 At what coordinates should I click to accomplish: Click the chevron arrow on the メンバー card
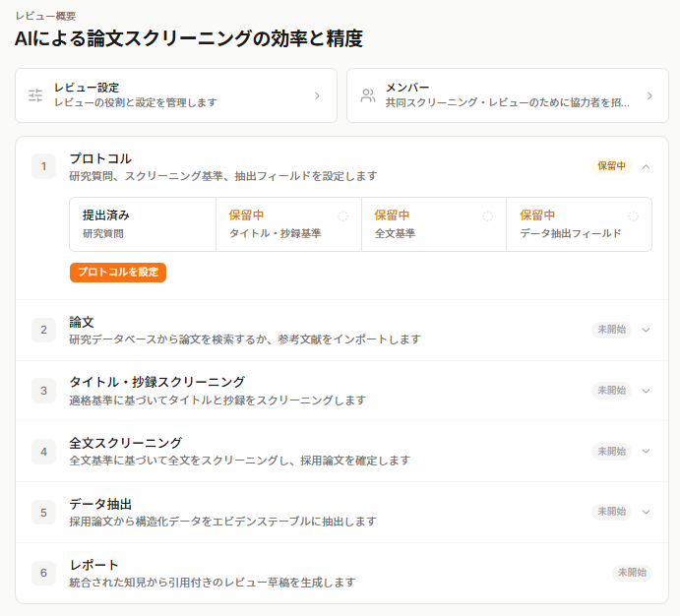[x=649, y=95]
